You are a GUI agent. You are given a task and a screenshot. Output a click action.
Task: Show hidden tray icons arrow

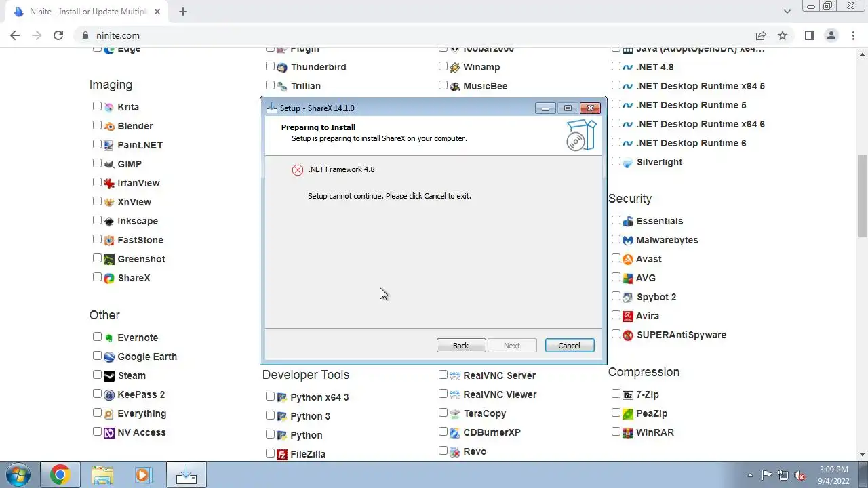[x=750, y=475]
